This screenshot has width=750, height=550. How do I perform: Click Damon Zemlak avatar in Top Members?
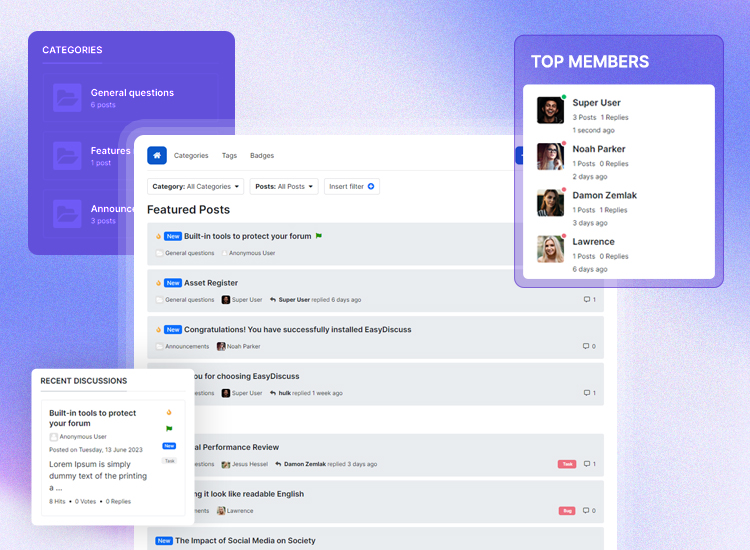click(x=551, y=203)
